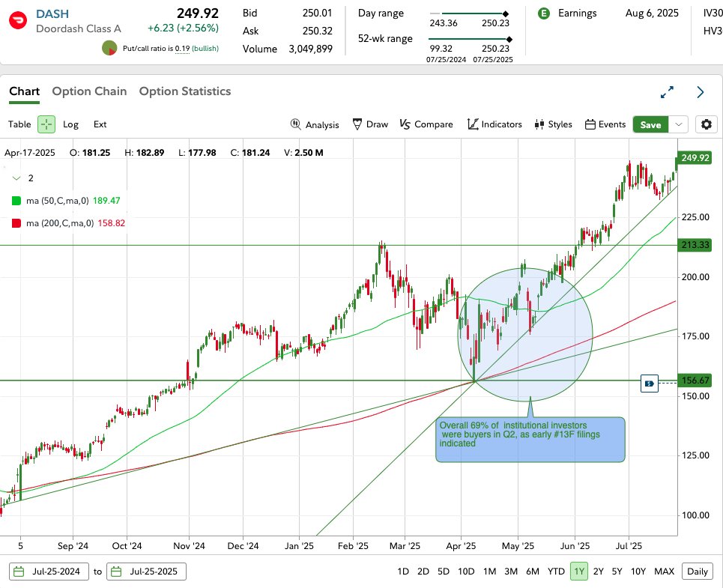Click the put/call ratio 0.19 link
The width and height of the screenshot is (723, 588).
(182, 49)
